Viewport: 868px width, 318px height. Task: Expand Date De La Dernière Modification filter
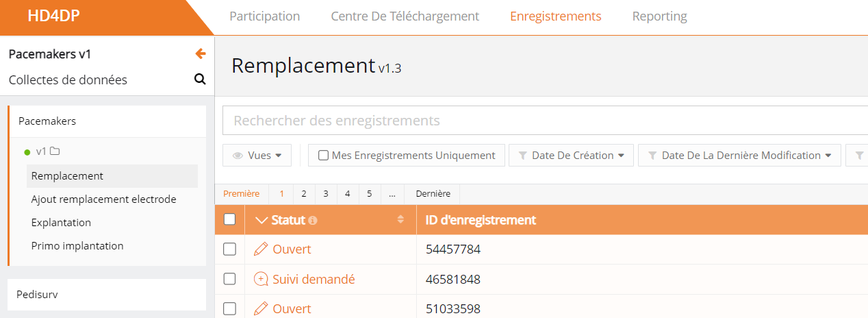point(739,156)
